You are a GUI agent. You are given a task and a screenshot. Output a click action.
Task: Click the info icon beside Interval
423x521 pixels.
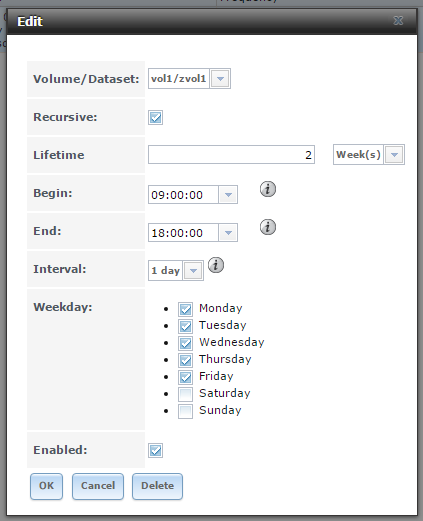point(216,265)
